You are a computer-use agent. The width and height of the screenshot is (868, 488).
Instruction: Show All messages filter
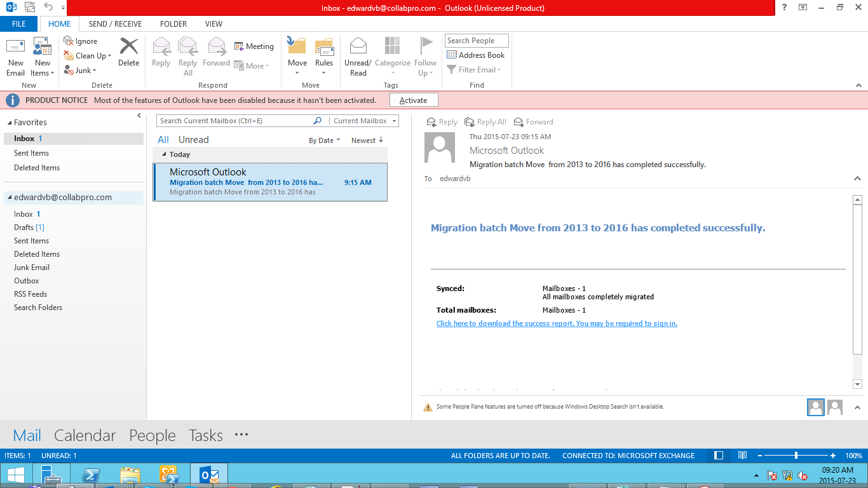click(x=163, y=140)
